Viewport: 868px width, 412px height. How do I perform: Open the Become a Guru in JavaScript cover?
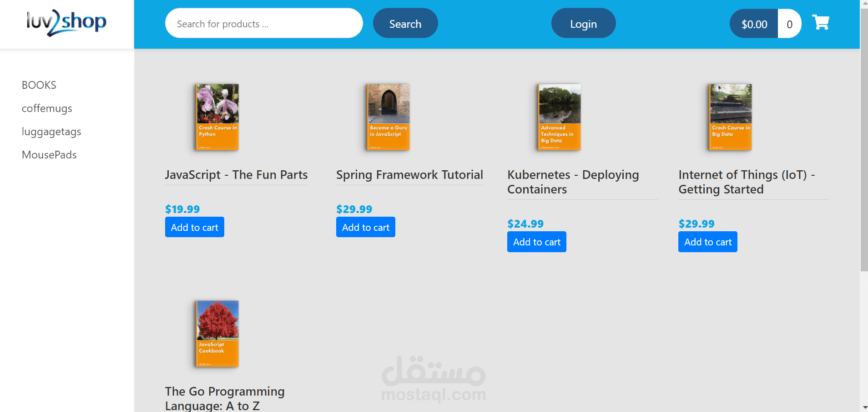point(388,117)
